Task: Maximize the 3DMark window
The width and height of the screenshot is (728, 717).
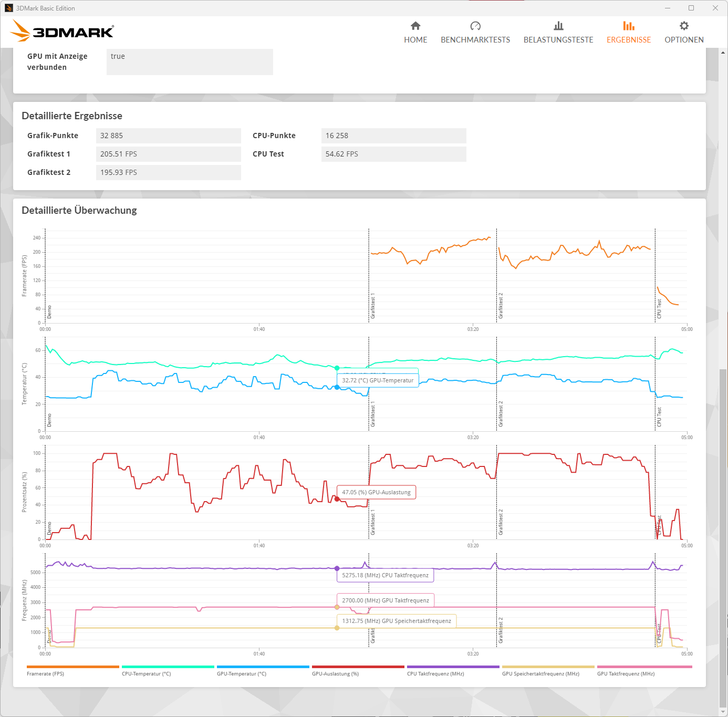Action: (x=691, y=8)
